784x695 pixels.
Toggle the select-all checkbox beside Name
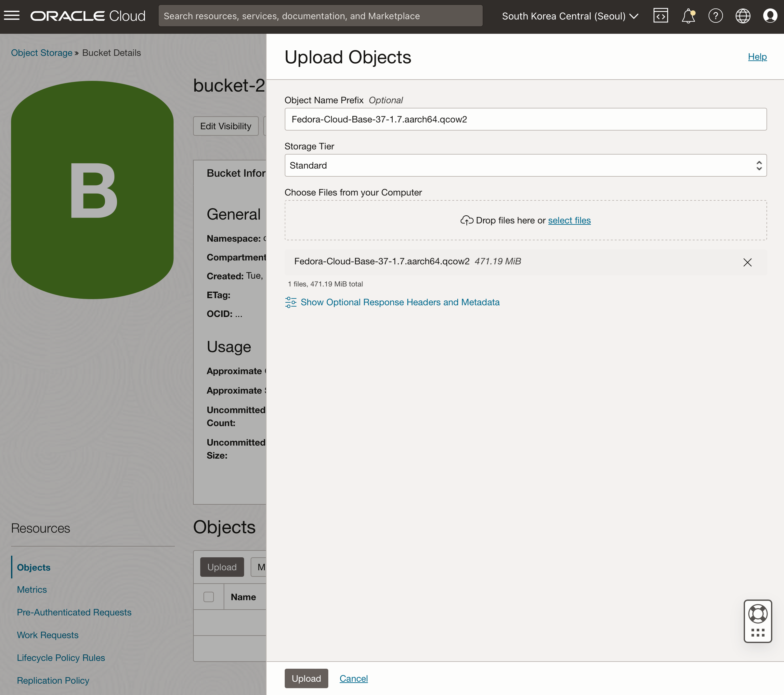[x=209, y=597]
